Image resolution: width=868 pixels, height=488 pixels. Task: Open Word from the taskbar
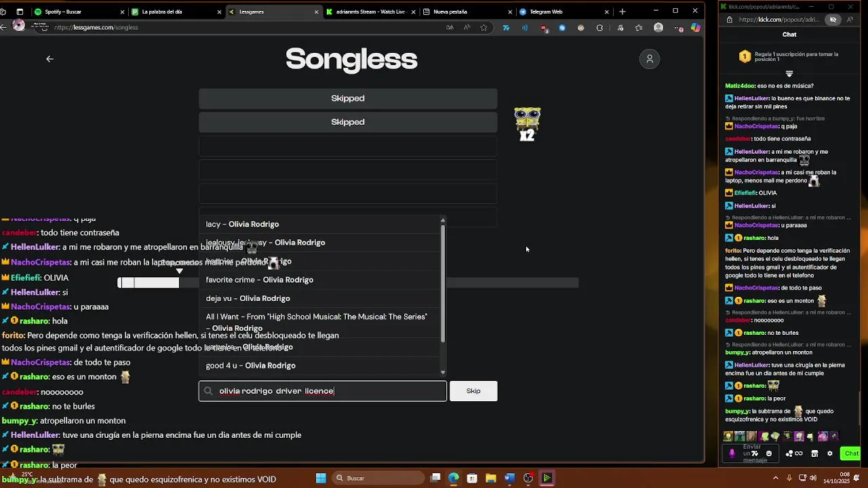click(509, 478)
